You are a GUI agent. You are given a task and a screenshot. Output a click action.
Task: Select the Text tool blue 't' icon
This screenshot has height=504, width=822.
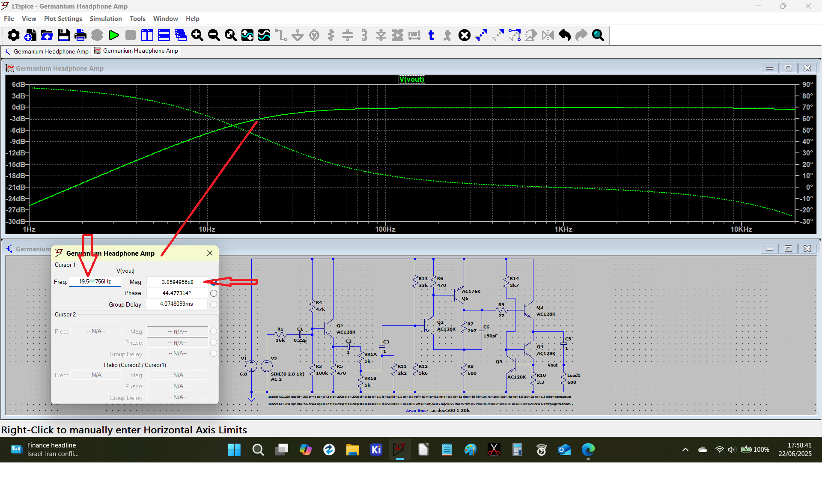(431, 35)
